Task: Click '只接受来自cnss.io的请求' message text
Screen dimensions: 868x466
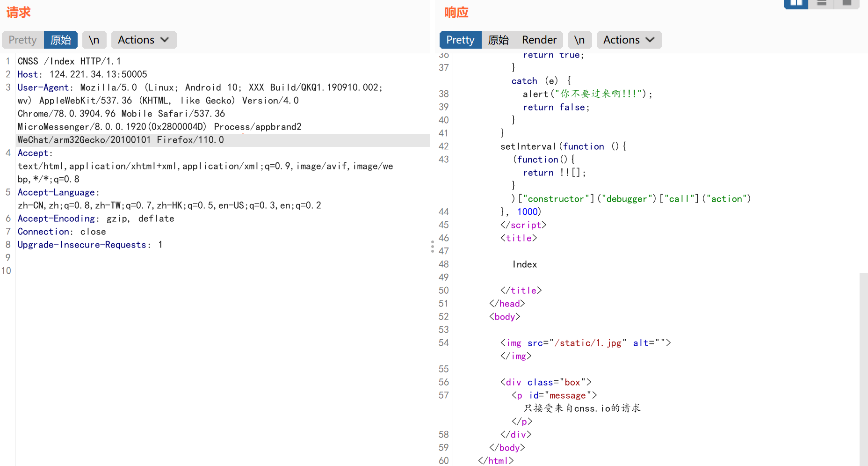Action: point(582,408)
